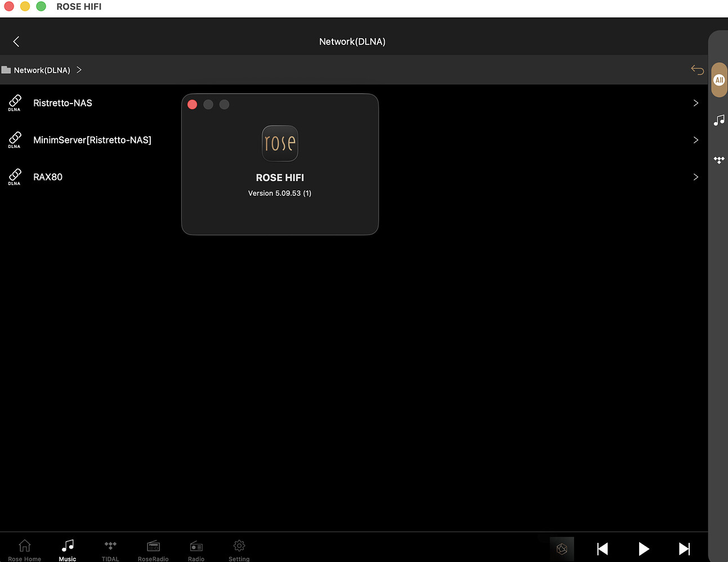Screen dimensions: 728x562
Task: Open the Radio section
Action: coord(196,548)
